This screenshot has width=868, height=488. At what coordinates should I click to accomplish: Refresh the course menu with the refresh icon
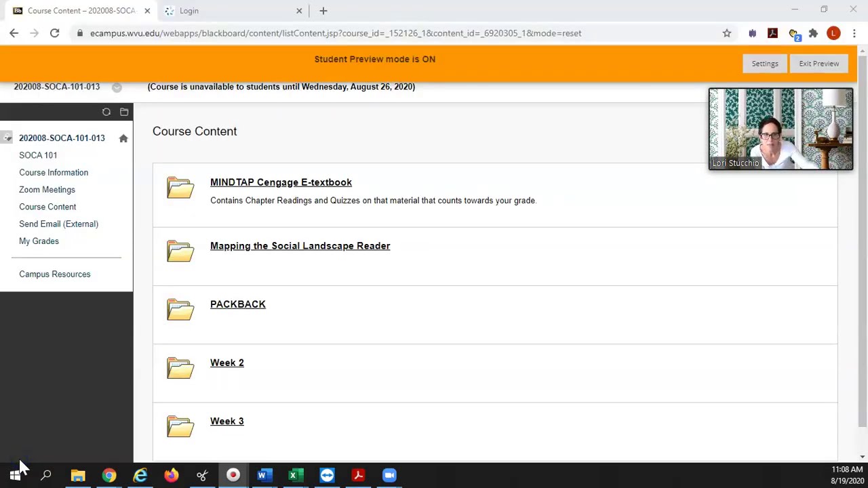106,112
